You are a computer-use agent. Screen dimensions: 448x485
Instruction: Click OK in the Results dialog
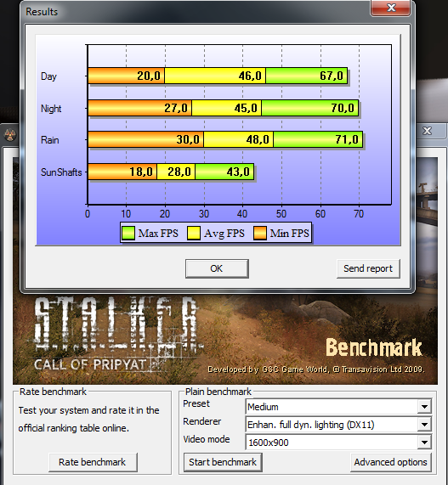coord(217,268)
